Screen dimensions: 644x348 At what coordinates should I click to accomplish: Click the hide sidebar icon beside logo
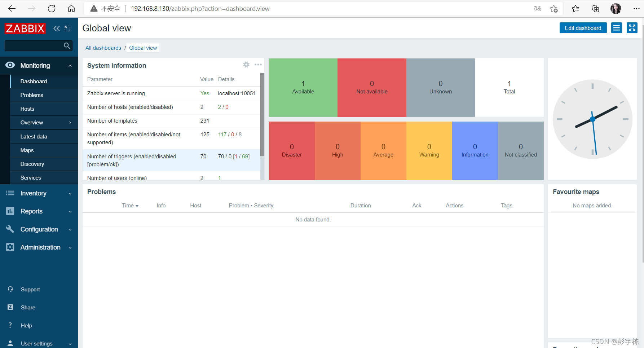[x=67, y=28]
